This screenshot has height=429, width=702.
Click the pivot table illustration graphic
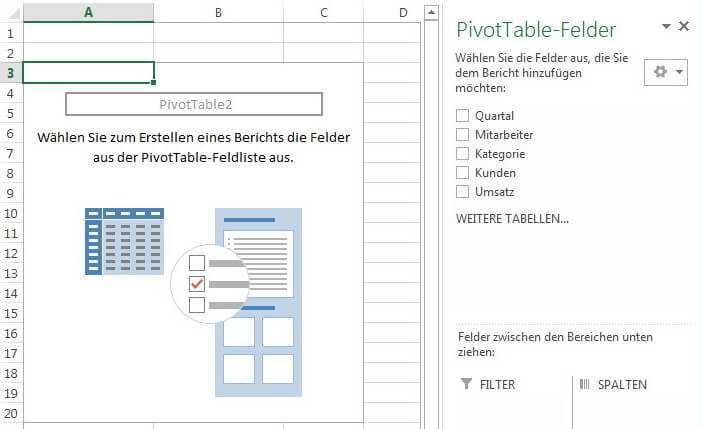pyautogui.click(x=193, y=302)
